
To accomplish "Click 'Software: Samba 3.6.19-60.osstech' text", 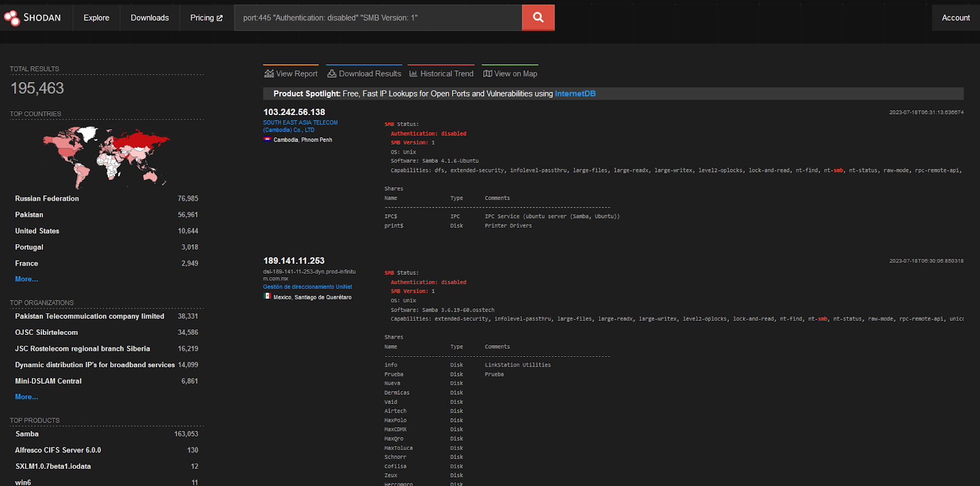I will pyautogui.click(x=442, y=310).
